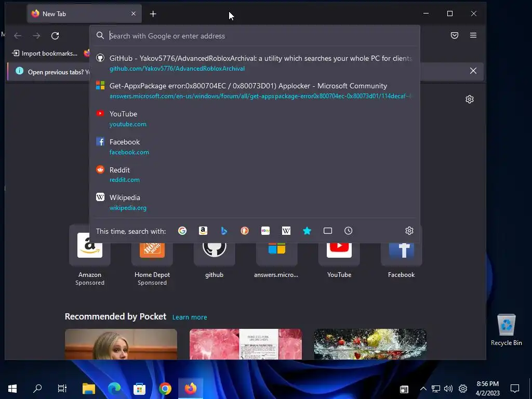Open search settings gear in dropdown
Viewport: 532px width, 399px height.
click(409, 231)
